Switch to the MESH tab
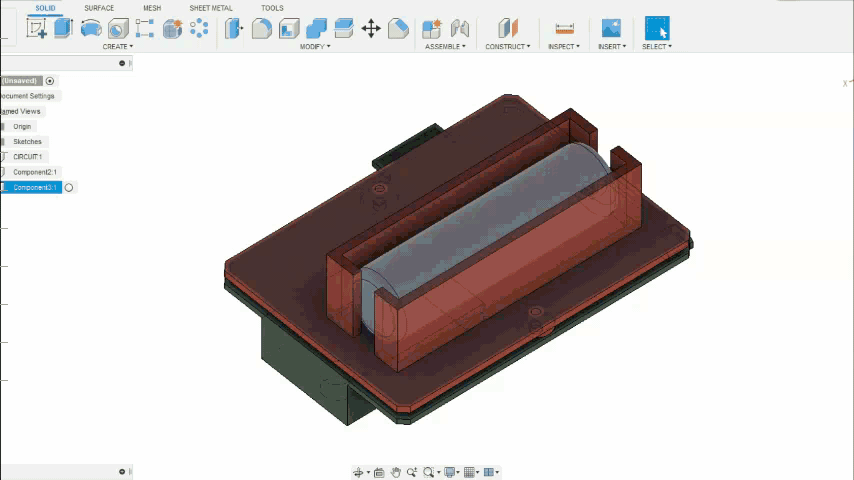 pyautogui.click(x=152, y=8)
